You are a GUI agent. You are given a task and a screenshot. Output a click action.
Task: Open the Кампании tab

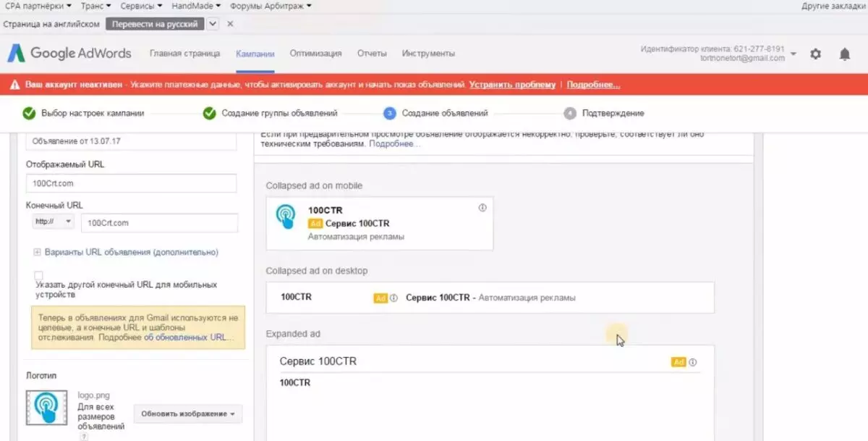point(255,54)
